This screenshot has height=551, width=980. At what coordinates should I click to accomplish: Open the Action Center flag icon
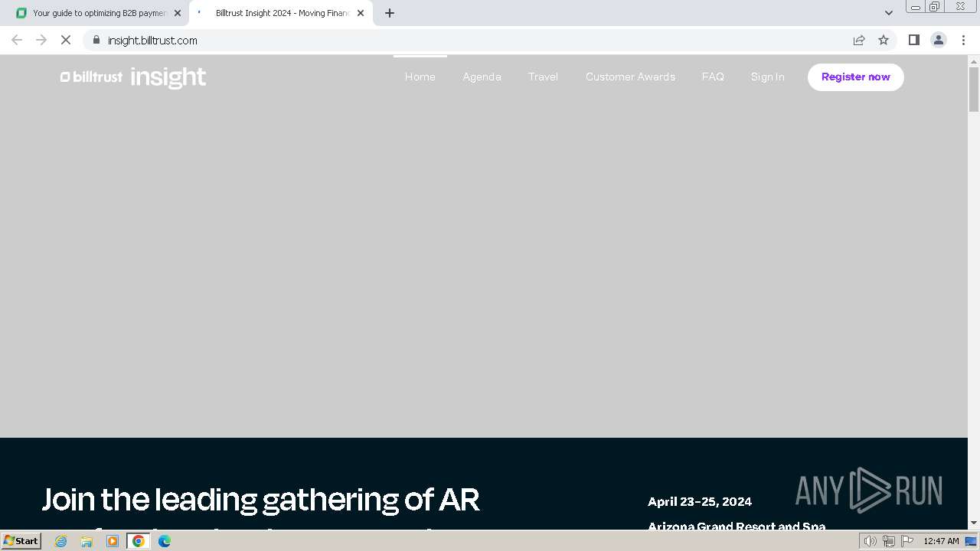[x=907, y=541]
